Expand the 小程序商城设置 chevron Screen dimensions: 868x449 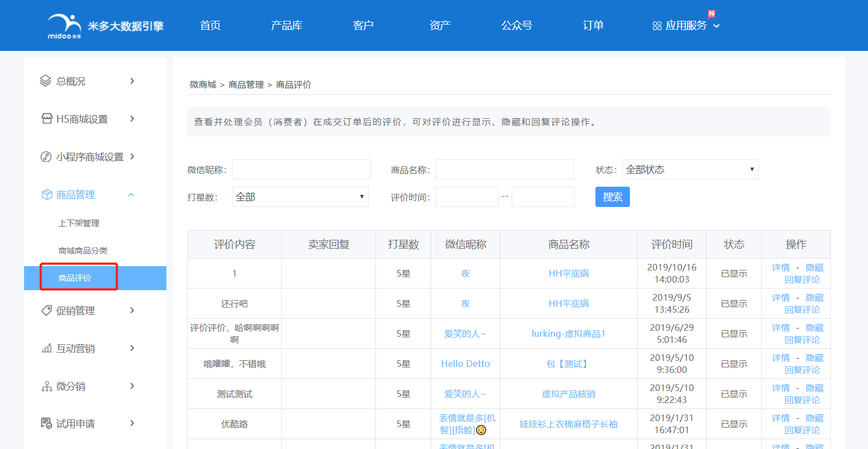point(132,157)
